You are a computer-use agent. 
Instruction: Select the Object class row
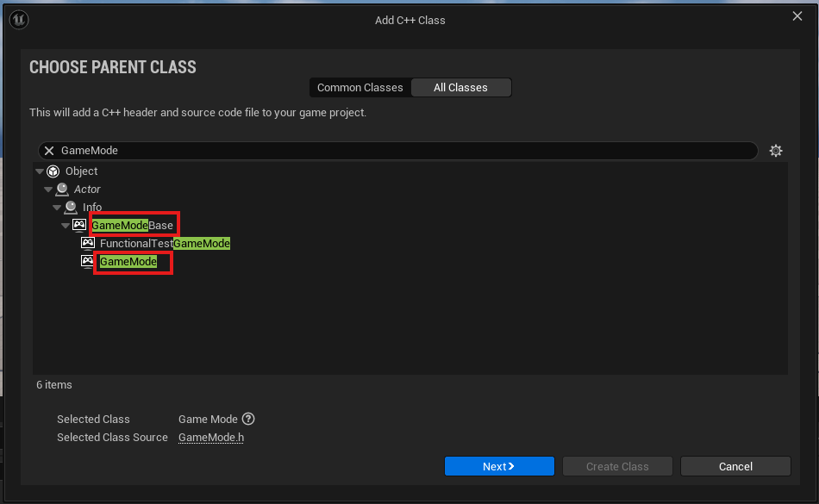click(x=410, y=171)
